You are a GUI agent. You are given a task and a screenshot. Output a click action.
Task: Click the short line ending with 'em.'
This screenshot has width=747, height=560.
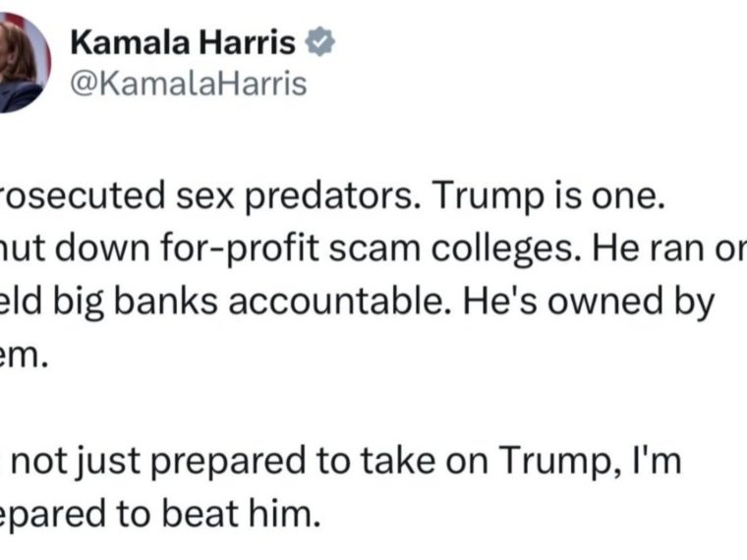[x=24, y=356]
